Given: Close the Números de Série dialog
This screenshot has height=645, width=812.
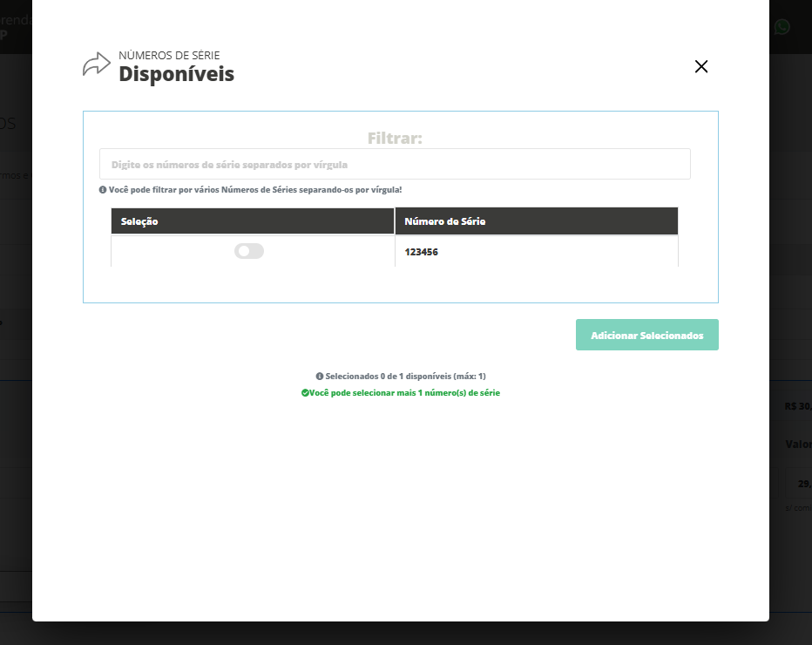Looking at the screenshot, I should click(701, 66).
